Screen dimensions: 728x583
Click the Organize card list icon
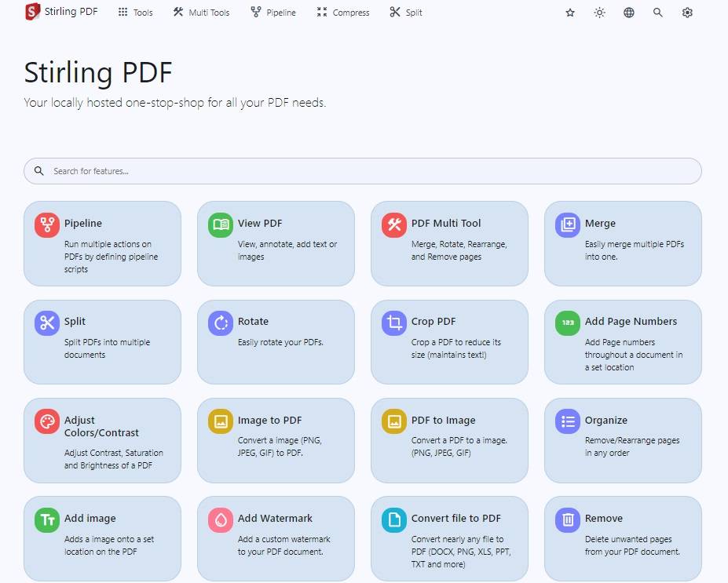click(x=568, y=421)
